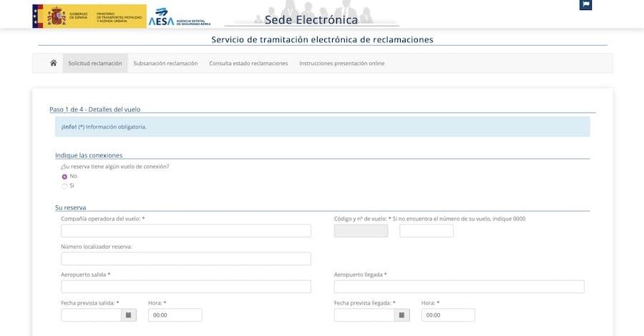
Task: Set the departure Hora time field
Action: pos(175,315)
